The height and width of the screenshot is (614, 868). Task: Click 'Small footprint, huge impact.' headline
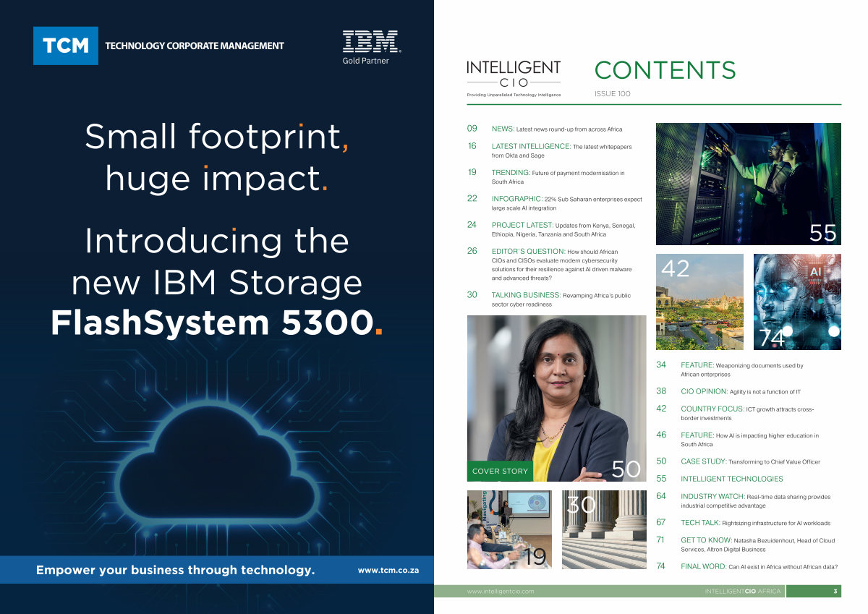(217, 157)
